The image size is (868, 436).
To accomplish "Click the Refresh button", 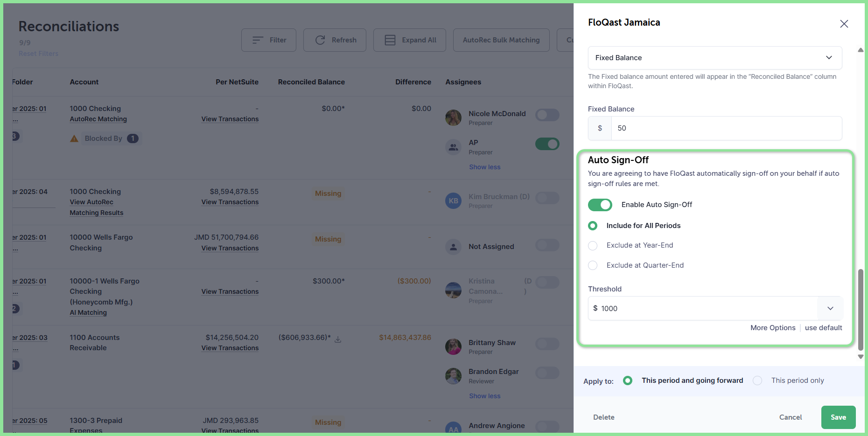I will click(335, 40).
